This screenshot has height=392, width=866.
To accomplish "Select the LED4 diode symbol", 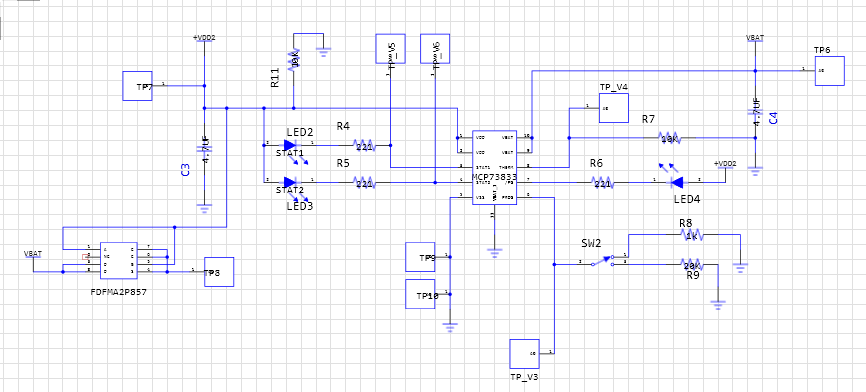I will coord(675,181).
